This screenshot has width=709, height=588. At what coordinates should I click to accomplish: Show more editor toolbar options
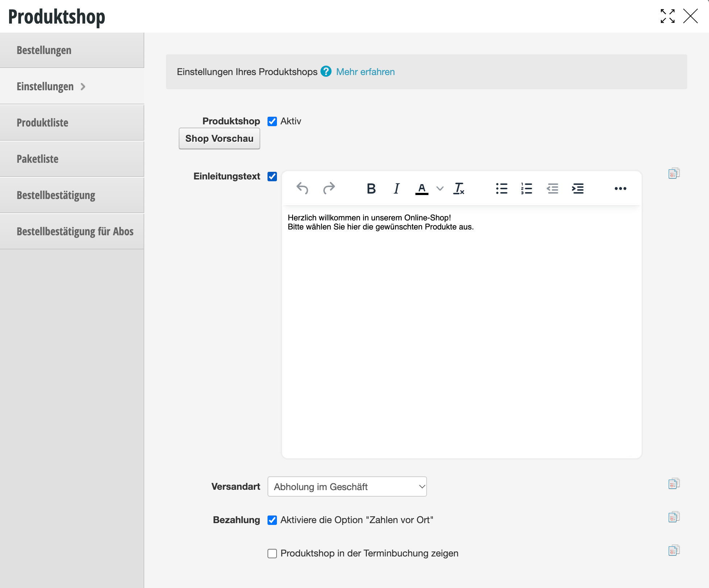pyautogui.click(x=621, y=189)
